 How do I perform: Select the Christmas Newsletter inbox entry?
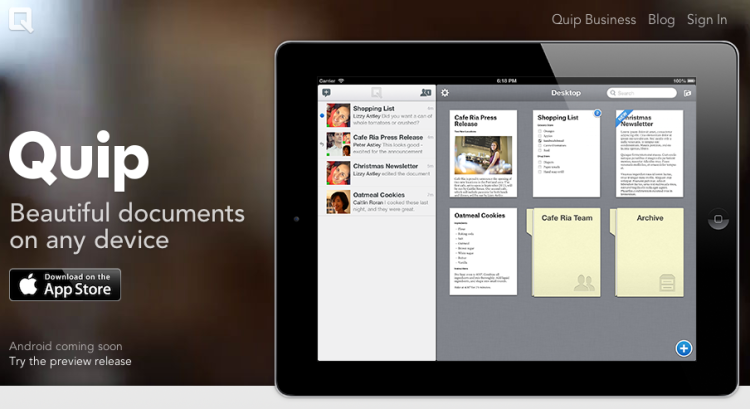tap(377, 173)
